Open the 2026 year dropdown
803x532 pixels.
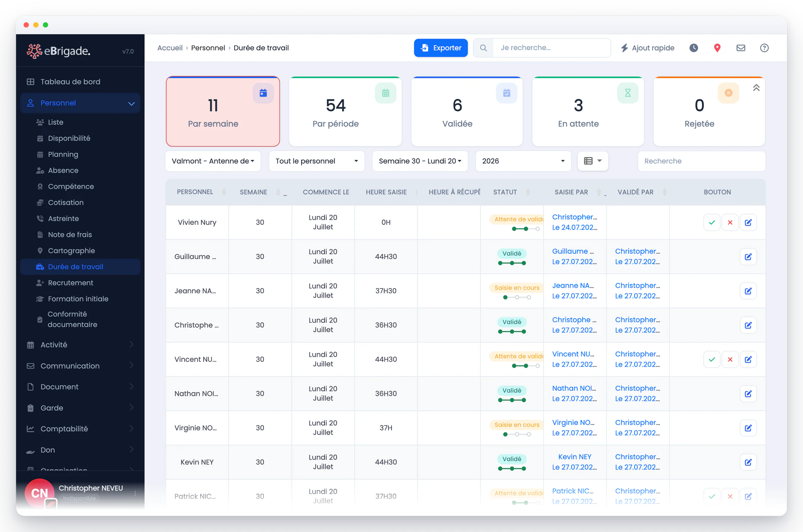523,161
